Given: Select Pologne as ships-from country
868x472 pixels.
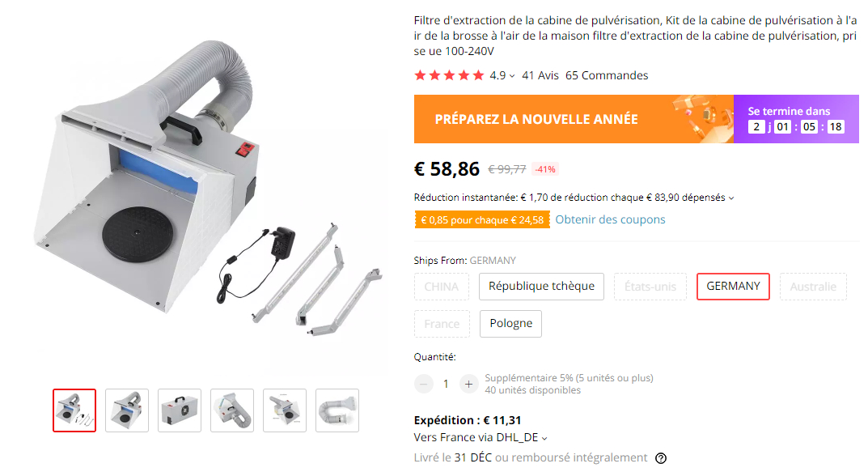Looking at the screenshot, I should [x=511, y=324].
